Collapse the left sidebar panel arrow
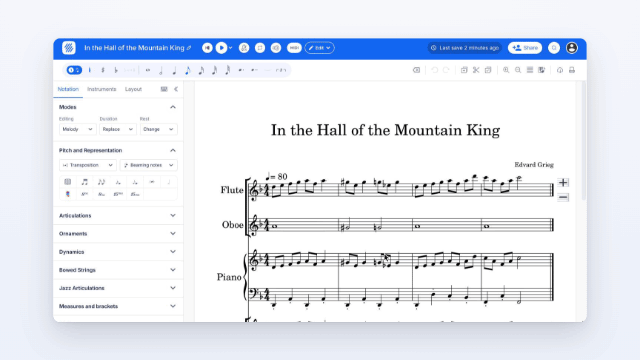This screenshot has height=360, width=640. (176, 89)
